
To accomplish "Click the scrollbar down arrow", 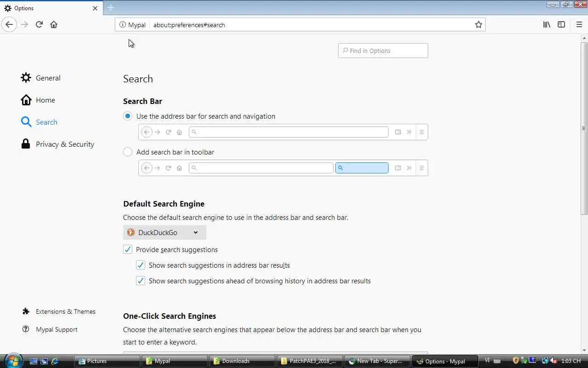I will click(584, 351).
